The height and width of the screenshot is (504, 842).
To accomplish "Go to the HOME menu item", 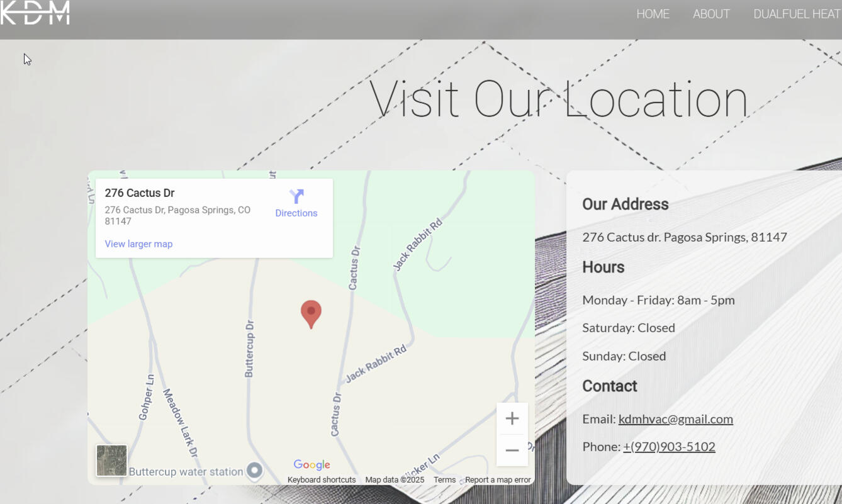I will point(653,14).
